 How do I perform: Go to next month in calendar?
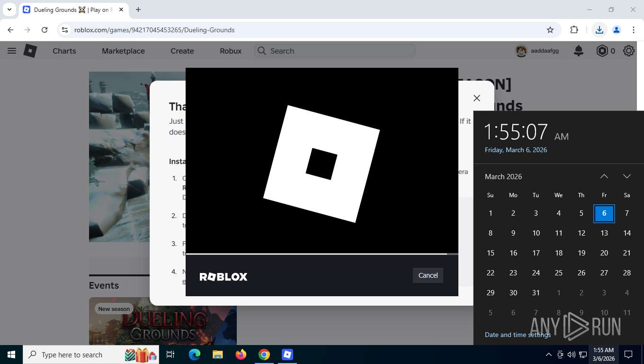point(627,176)
